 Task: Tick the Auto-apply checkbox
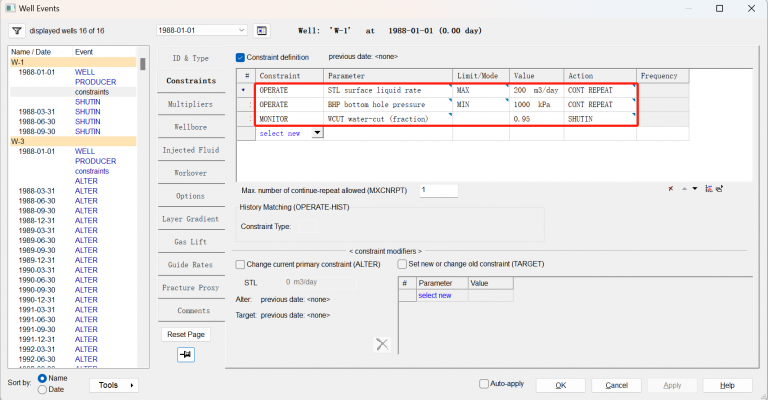(485, 384)
